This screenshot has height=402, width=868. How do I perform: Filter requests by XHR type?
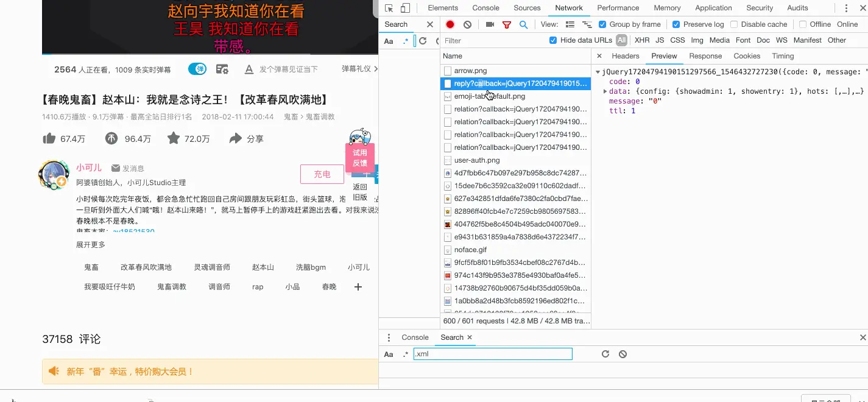click(x=642, y=40)
